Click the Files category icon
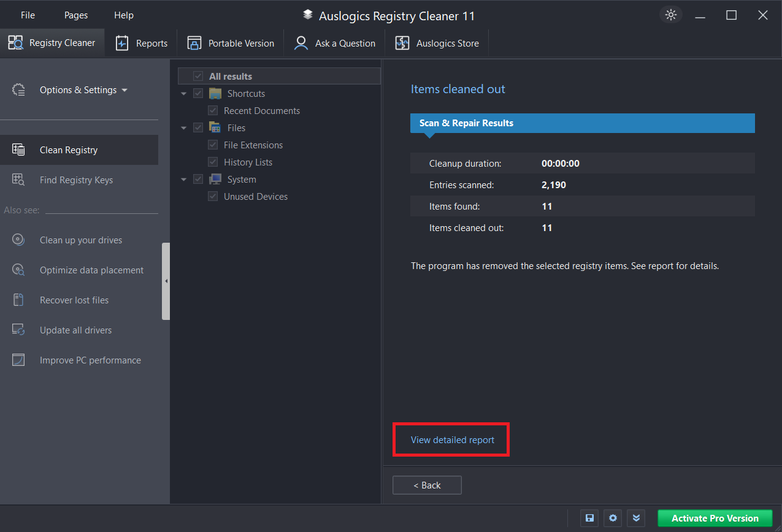 coord(215,128)
